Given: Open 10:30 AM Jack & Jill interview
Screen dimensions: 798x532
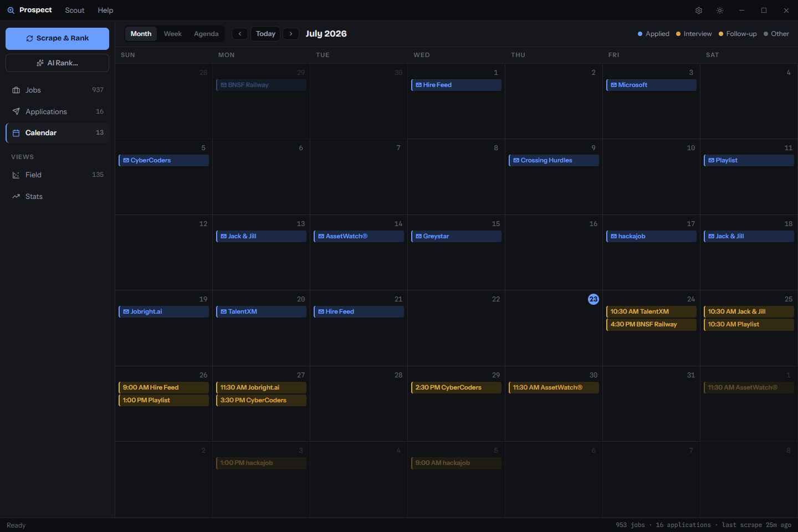Looking at the screenshot, I should click(749, 312).
